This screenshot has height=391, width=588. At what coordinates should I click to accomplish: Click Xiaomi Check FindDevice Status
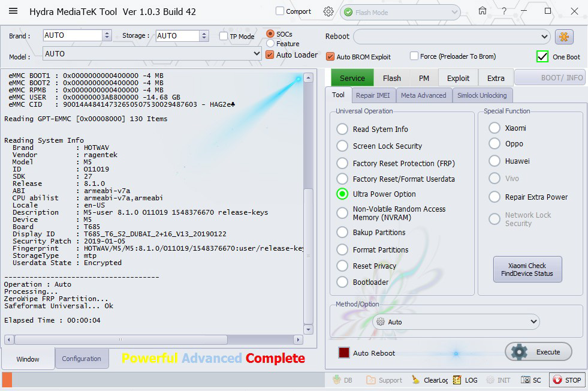coord(527,269)
